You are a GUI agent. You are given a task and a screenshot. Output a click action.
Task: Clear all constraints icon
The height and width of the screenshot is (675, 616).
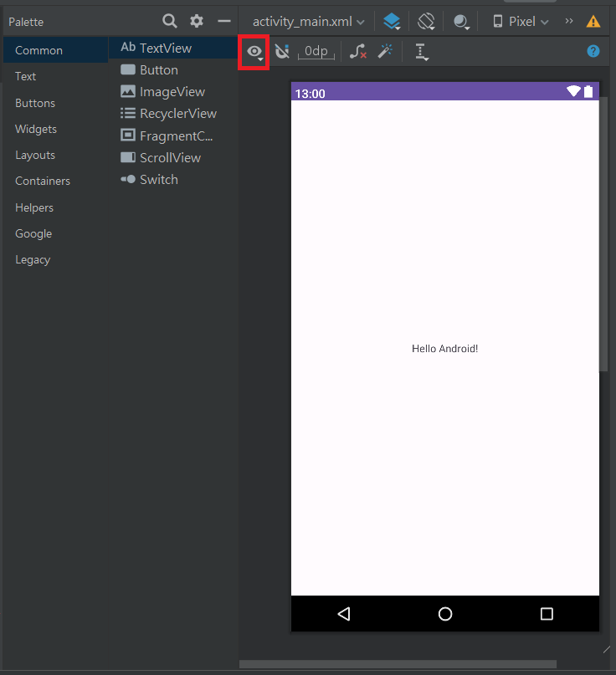[358, 51]
